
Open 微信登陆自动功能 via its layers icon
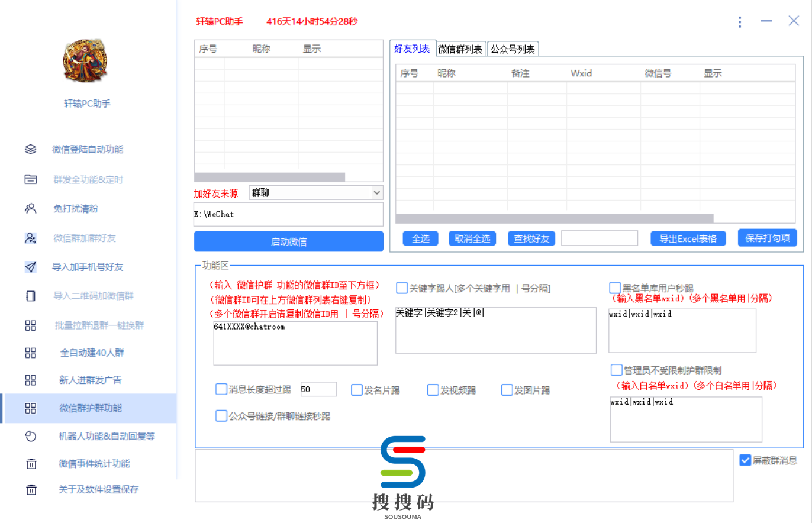[x=31, y=150]
